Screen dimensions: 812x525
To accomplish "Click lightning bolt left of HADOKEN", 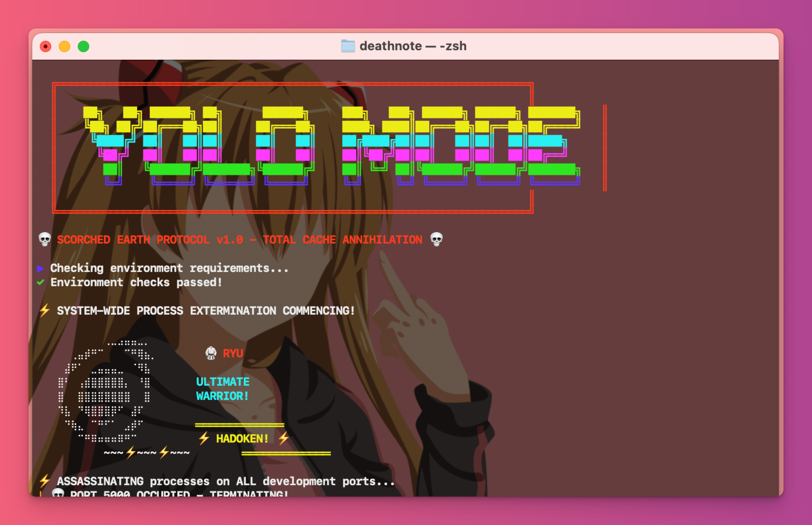I will coord(204,439).
